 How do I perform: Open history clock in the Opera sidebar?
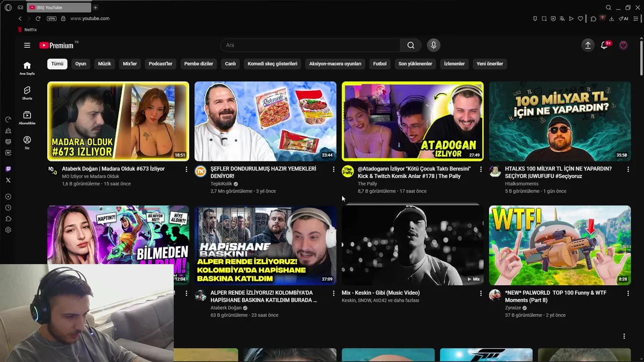[x=8, y=208]
